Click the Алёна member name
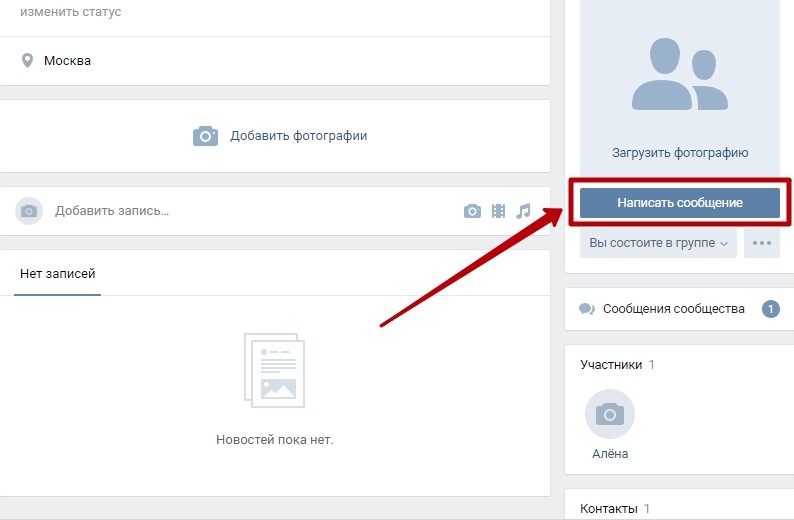This screenshot has height=520, width=794. pyautogui.click(x=610, y=454)
